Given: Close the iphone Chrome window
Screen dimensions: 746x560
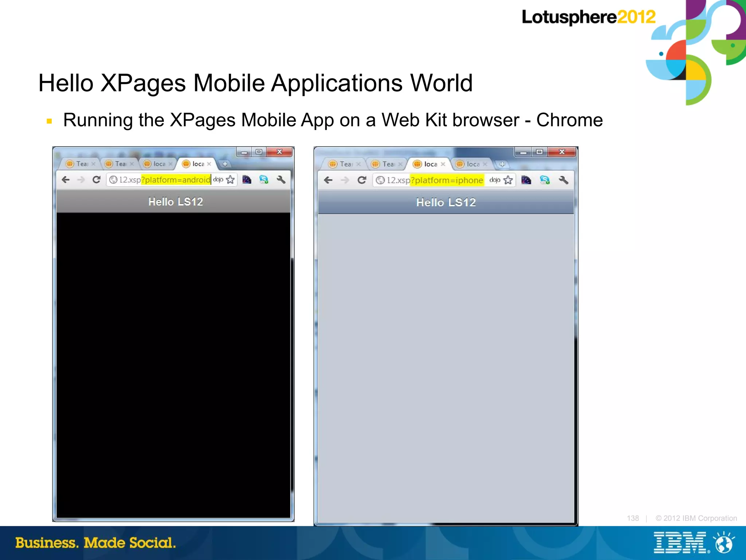Looking at the screenshot, I should pyautogui.click(x=562, y=152).
